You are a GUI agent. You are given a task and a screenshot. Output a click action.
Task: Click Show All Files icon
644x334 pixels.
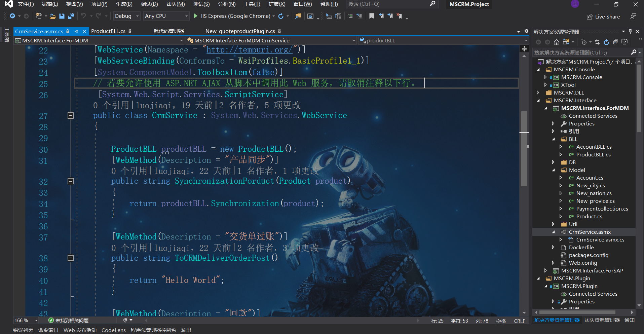[x=625, y=42]
